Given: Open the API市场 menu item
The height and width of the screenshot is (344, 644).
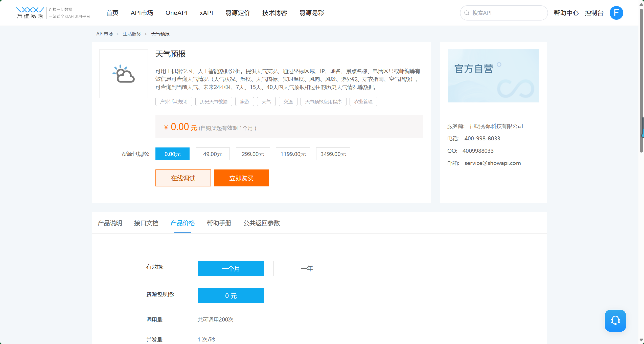Looking at the screenshot, I should click(142, 13).
